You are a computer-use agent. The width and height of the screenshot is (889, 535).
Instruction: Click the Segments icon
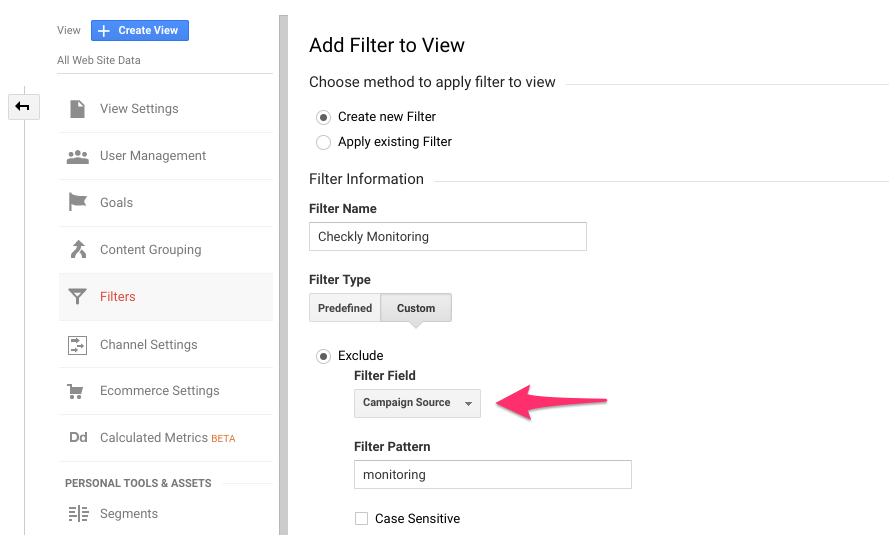(x=77, y=514)
